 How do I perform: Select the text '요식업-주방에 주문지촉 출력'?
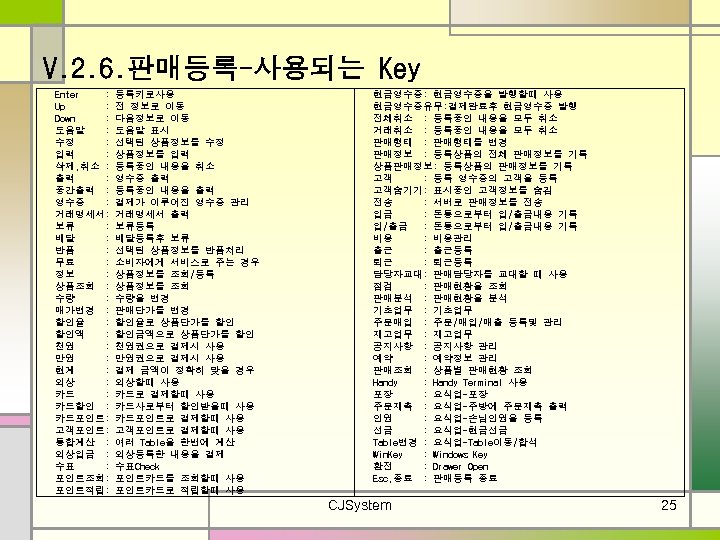click(x=500, y=406)
